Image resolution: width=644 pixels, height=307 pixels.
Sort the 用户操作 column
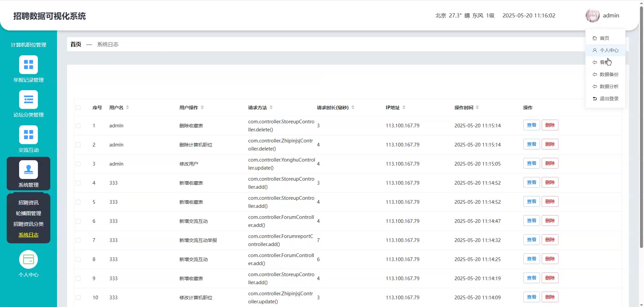202,108
